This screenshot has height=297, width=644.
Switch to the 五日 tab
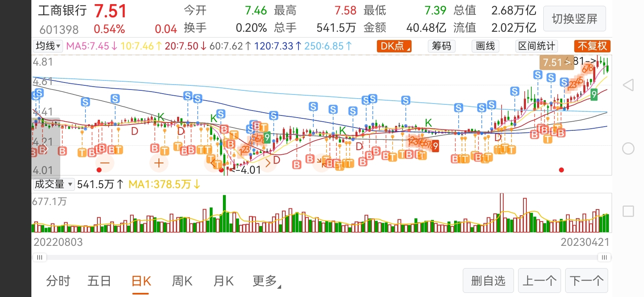(99, 281)
